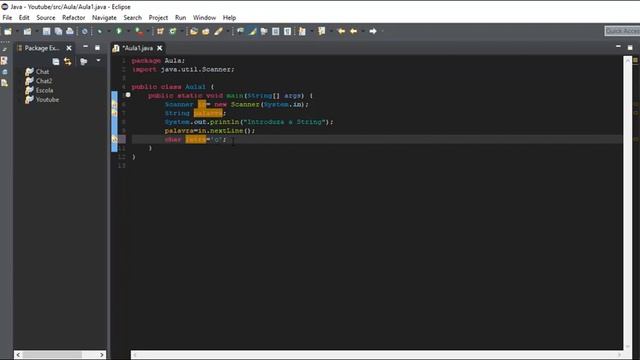
Task: Open the Project menu
Action: [158, 18]
